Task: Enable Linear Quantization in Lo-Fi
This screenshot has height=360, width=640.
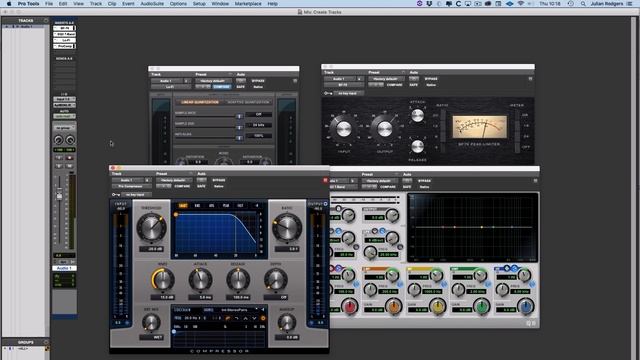Action: [200, 102]
